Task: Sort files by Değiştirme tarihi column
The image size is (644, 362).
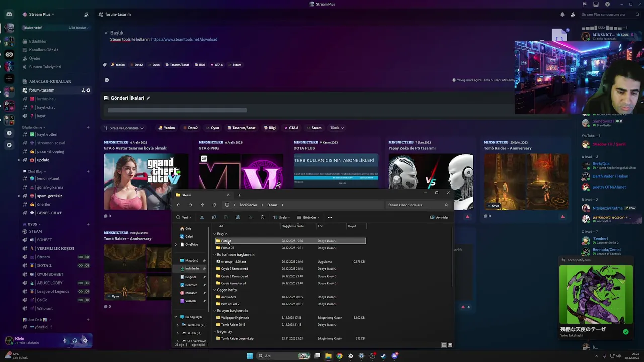Action: 292,226
